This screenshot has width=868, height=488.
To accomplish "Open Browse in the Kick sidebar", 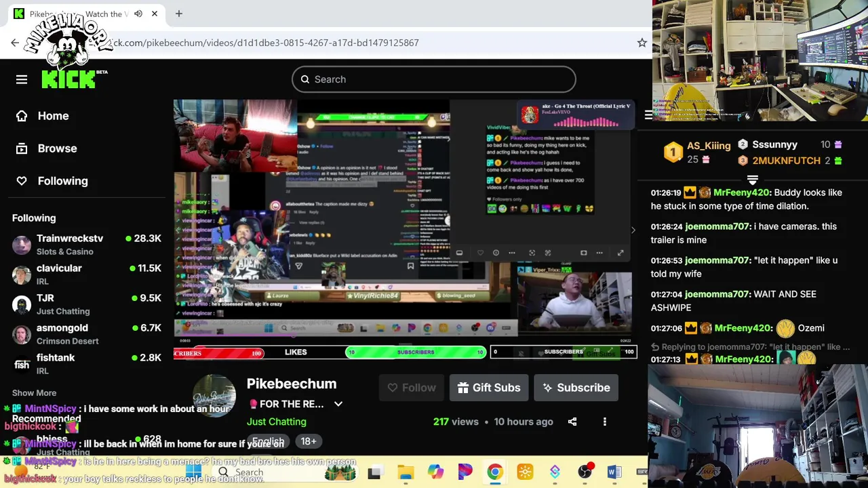I will pos(57,148).
